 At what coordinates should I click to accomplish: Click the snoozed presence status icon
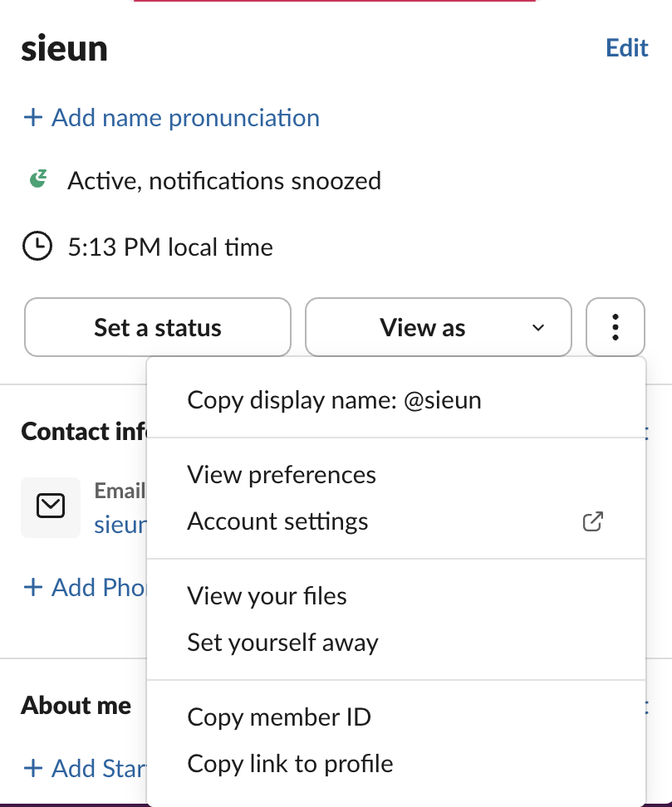pos(38,179)
